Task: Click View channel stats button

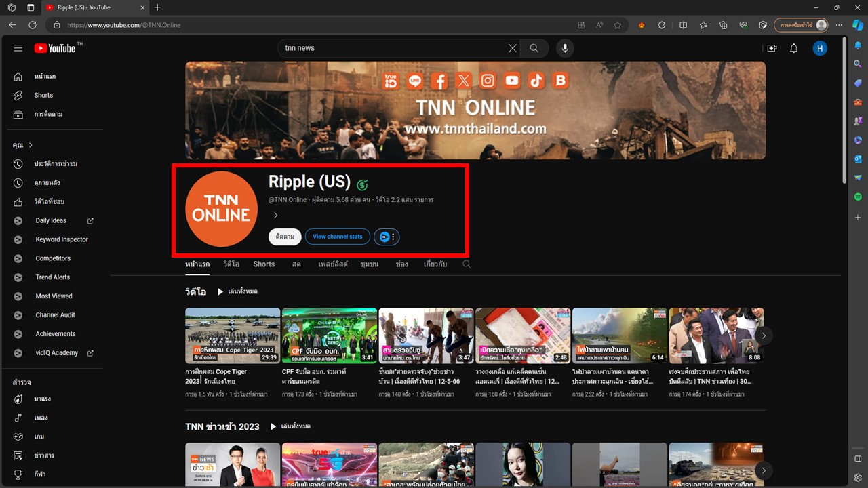Action: 338,237
